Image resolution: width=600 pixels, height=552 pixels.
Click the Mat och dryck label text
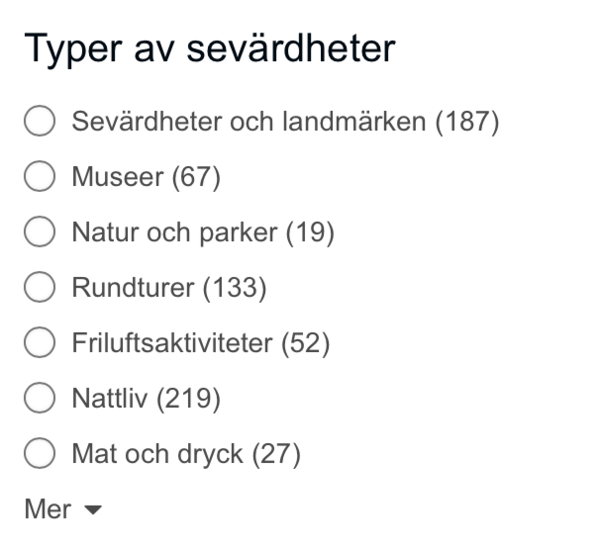157,454
